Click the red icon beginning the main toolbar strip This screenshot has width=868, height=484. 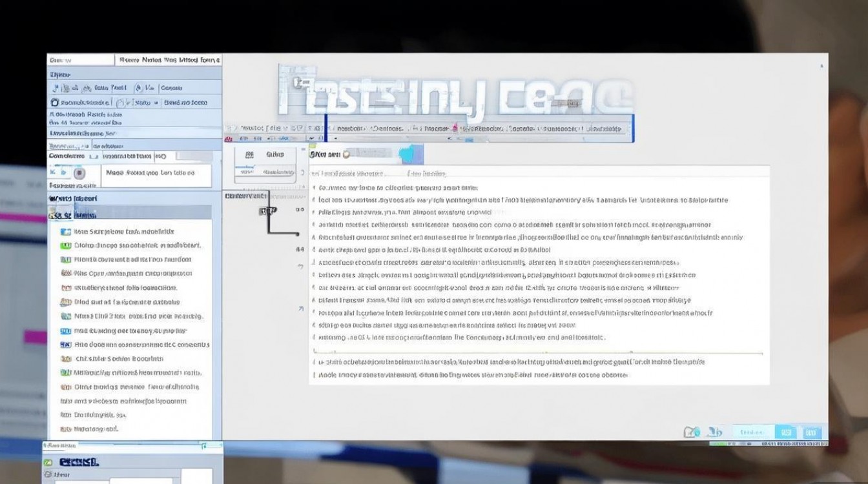pyautogui.click(x=229, y=139)
